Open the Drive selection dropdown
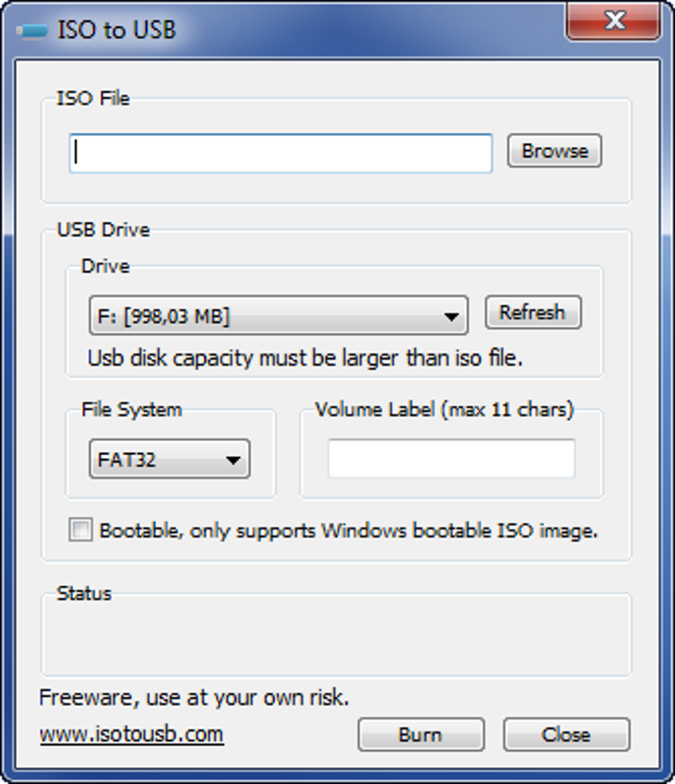Image resolution: width=675 pixels, height=784 pixels. [453, 316]
